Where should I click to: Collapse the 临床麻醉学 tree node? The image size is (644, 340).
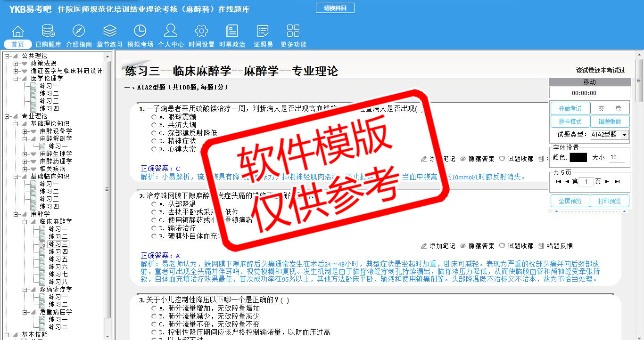pos(25,221)
